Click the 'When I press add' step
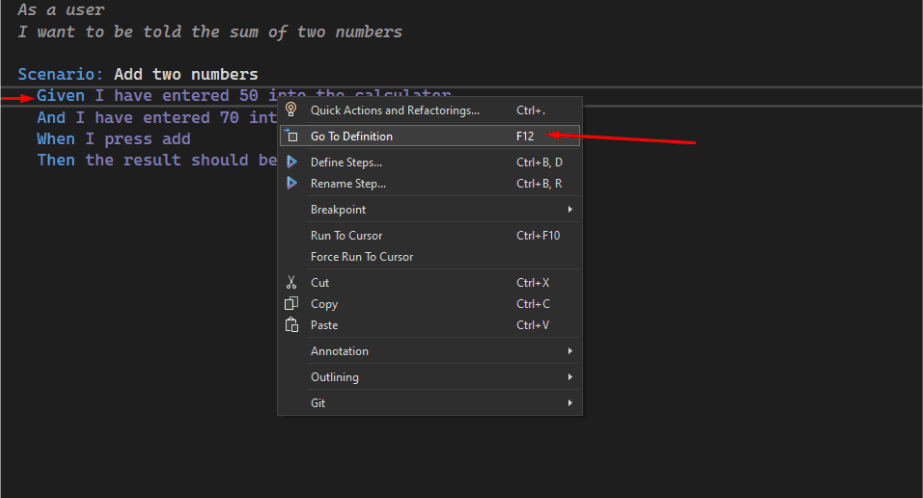923x498 pixels. click(114, 139)
